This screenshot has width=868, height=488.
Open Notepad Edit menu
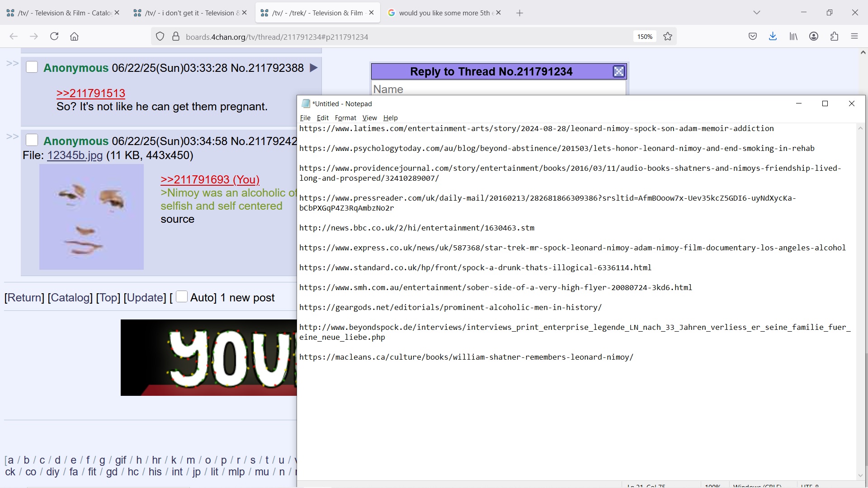pyautogui.click(x=323, y=118)
